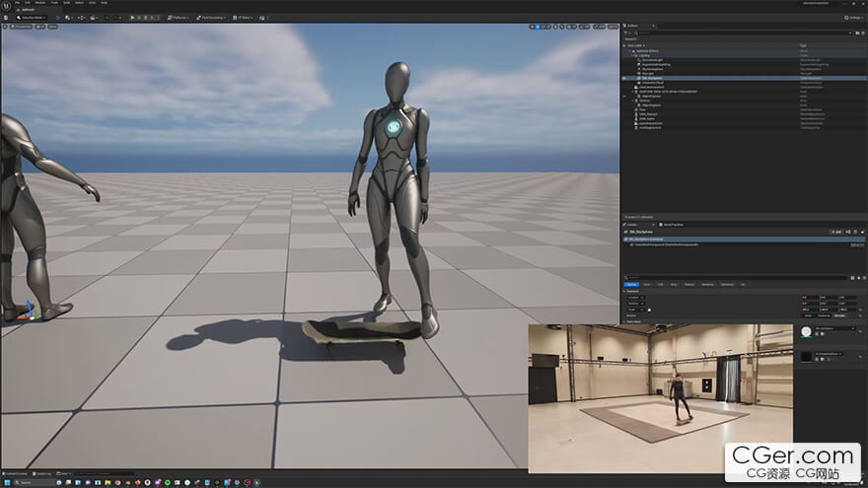Click the details favorites star icon
Viewport: 868px width, 488px height.
tap(858, 278)
